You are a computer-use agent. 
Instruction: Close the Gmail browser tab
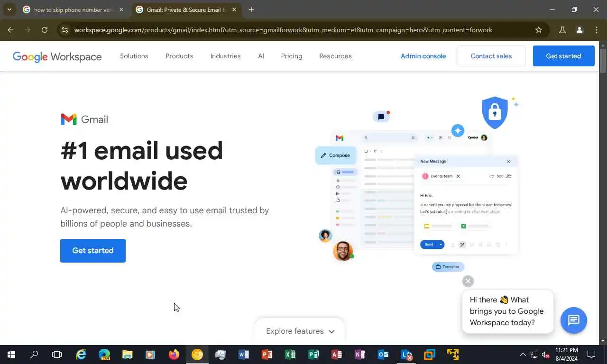(234, 9)
